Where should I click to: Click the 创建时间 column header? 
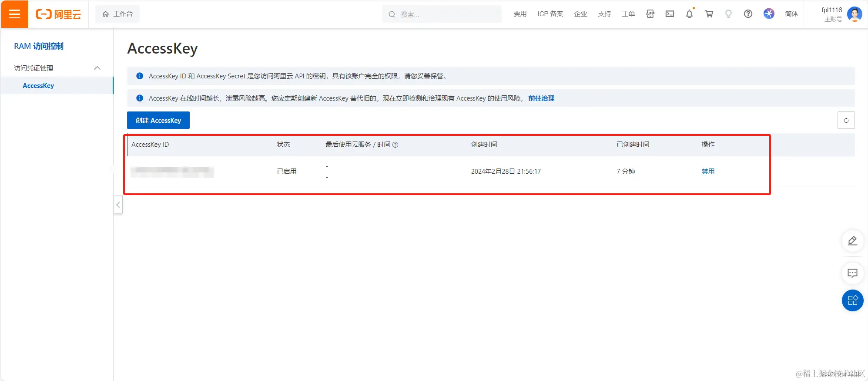pos(484,145)
